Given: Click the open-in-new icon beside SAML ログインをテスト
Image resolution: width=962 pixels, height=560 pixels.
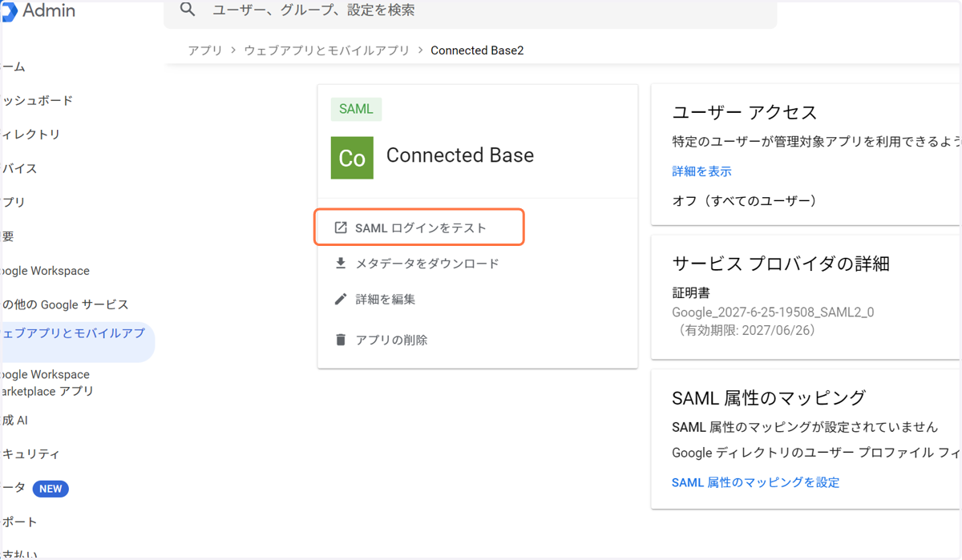Looking at the screenshot, I should (341, 228).
